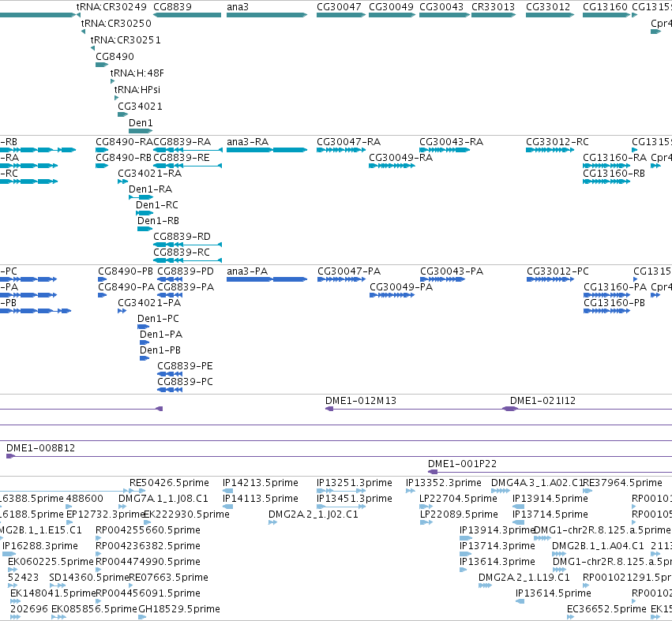Open the LP22089.5prime EST
Viewport: 672px width, 621px height.
click(426, 522)
